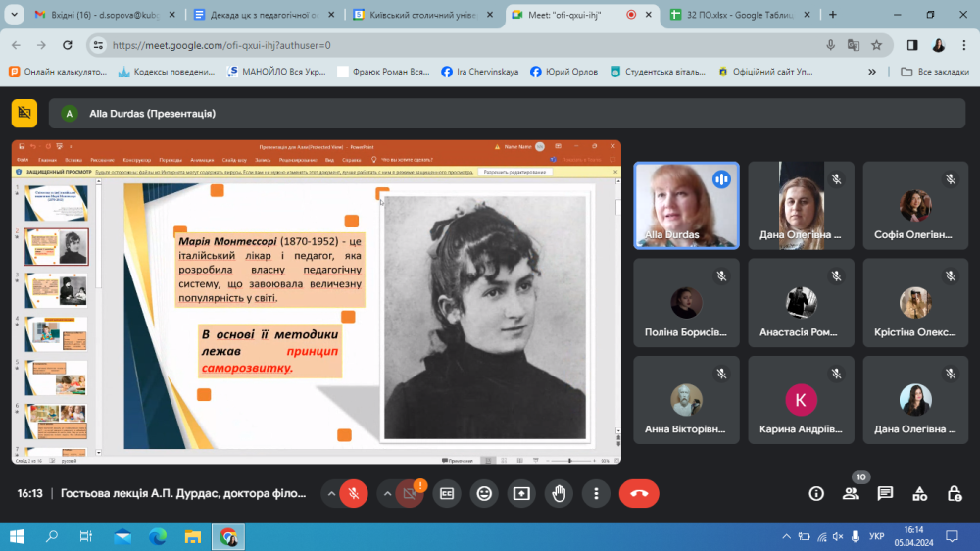Image resolution: width=980 pixels, height=551 pixels.
Task: Open meeting details info icon
Action: tap(815, 493)
